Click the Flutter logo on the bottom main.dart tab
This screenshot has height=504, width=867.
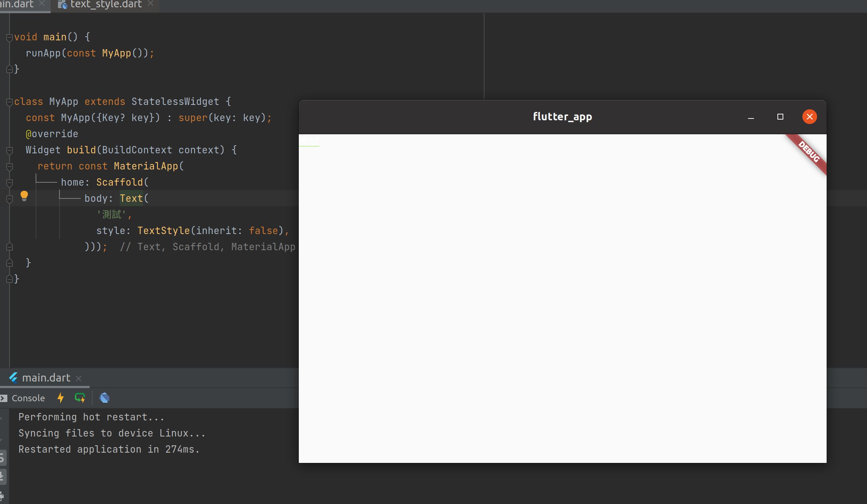point(14,378)
